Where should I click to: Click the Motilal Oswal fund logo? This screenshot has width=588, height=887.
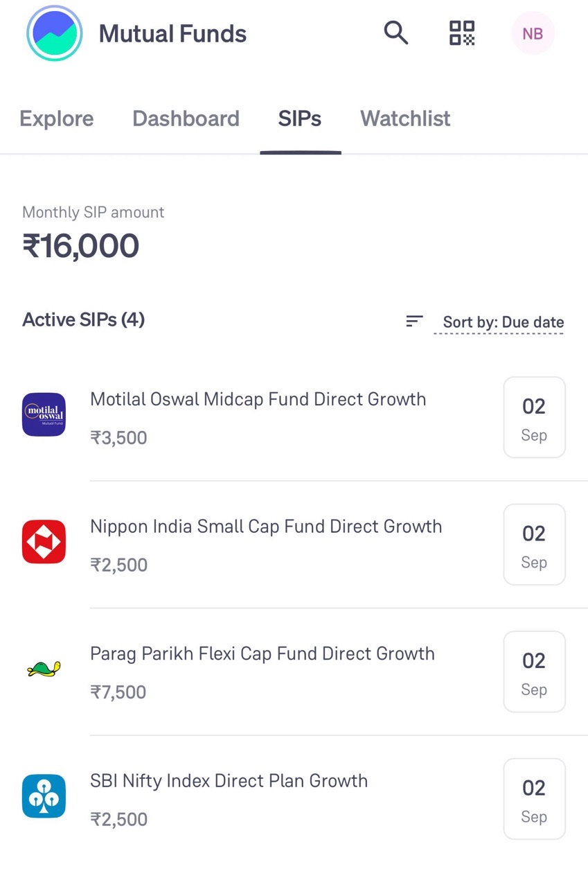pos(44,414)
